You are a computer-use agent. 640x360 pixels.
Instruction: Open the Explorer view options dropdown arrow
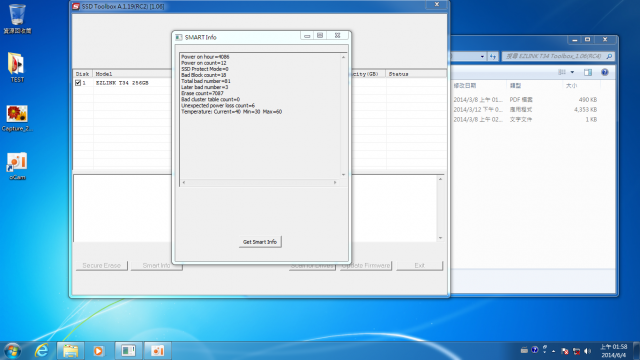(x=572, y=72)
